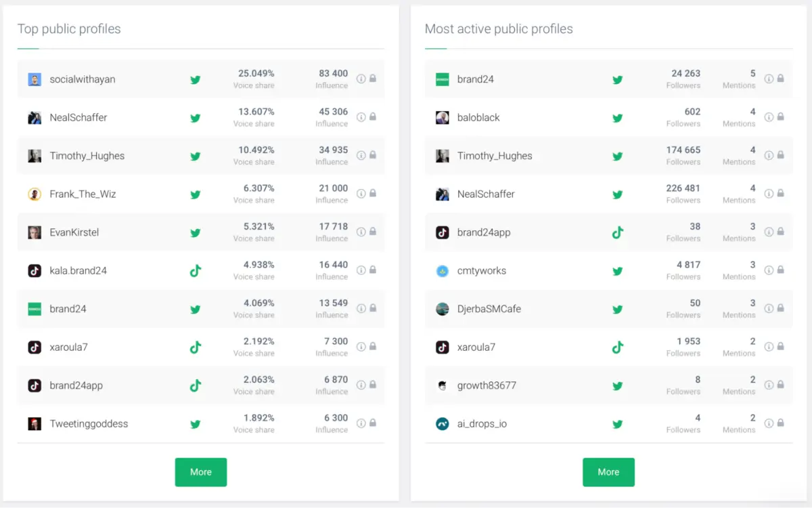Click info icon in Tweetinggoddess row
812x508 pixels.
(x=361, y=423)
